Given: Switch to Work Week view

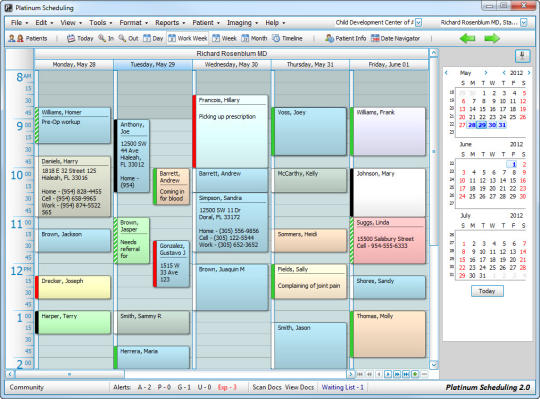Looking at the screenshot, I should pos(188,38).
